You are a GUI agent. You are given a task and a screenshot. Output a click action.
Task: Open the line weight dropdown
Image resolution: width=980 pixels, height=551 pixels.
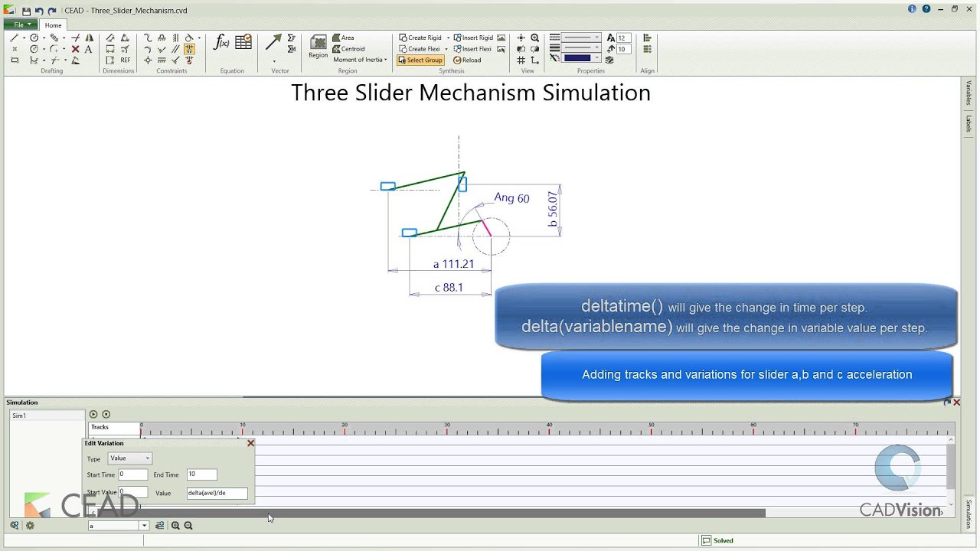pos(582,47)
